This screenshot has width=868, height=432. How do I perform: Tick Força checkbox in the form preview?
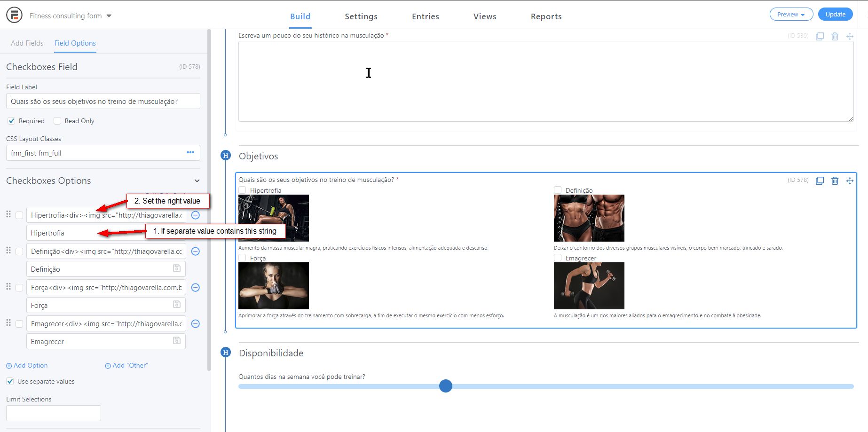coord(242,258)
